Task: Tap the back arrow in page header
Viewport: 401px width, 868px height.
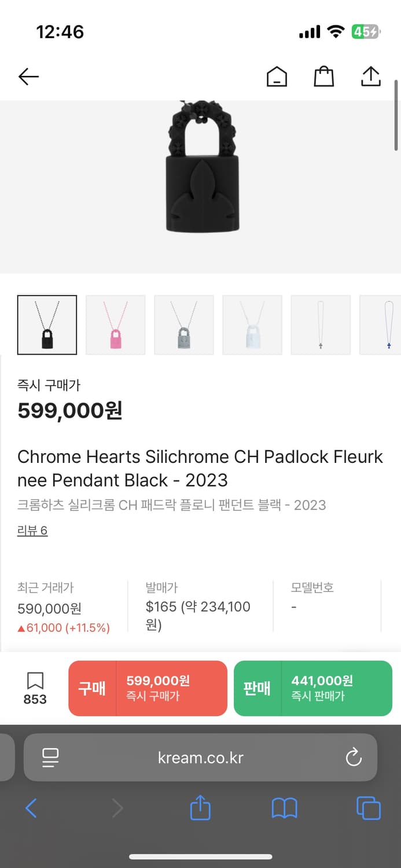Action: (28, 76)
